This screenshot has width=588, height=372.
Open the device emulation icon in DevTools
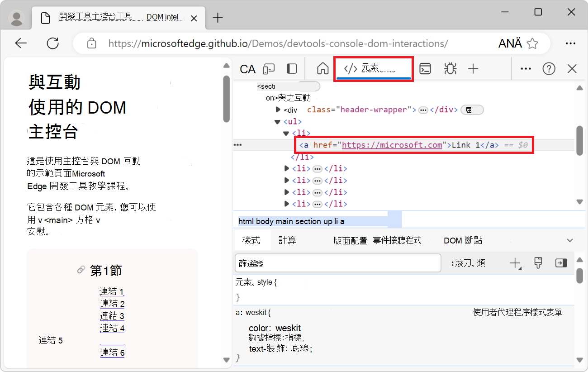(269, 68)
